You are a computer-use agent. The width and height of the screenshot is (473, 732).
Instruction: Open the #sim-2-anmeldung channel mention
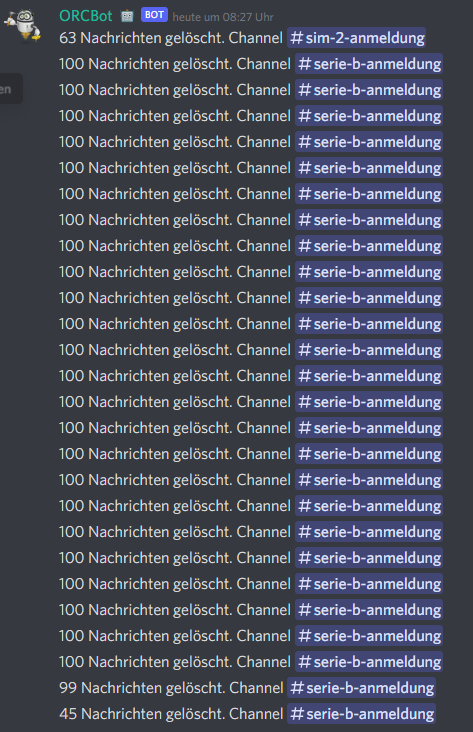pos(356,38)
